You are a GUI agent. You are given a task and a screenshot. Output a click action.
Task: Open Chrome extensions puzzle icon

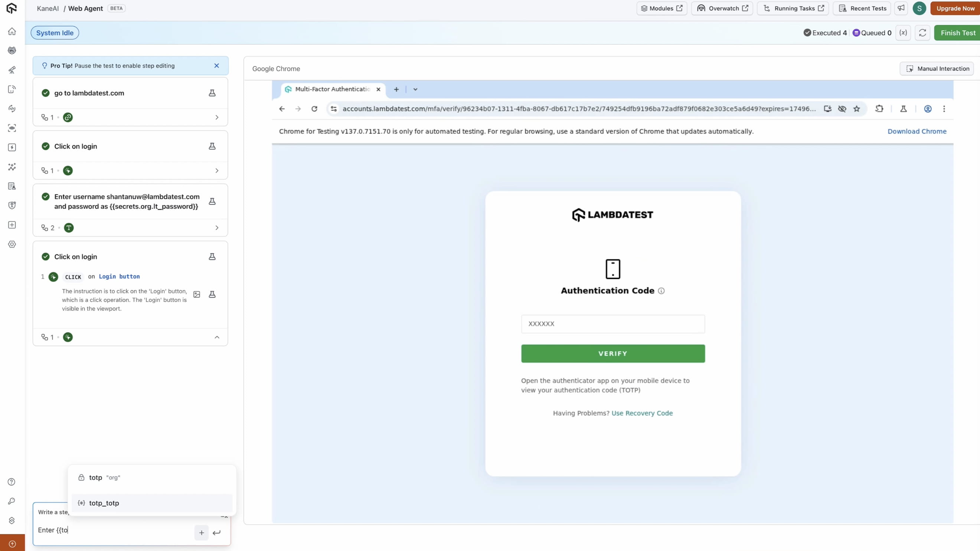click(x=879, y=109)
